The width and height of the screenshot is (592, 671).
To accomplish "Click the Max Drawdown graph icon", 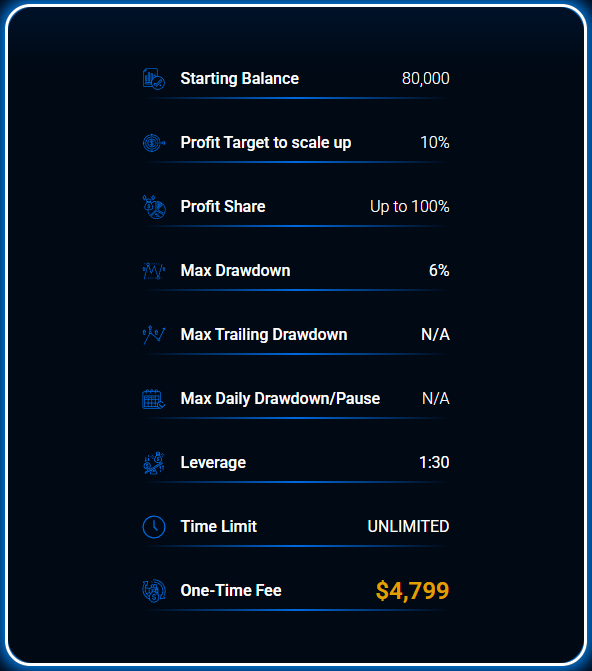I will (154, 271).
